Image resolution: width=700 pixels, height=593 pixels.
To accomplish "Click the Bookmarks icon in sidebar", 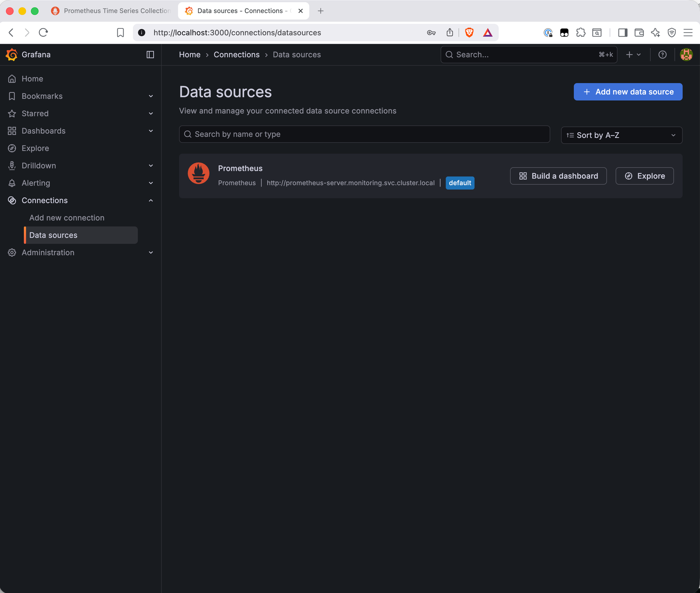I will pyautogui.click(x=12, y=96).
